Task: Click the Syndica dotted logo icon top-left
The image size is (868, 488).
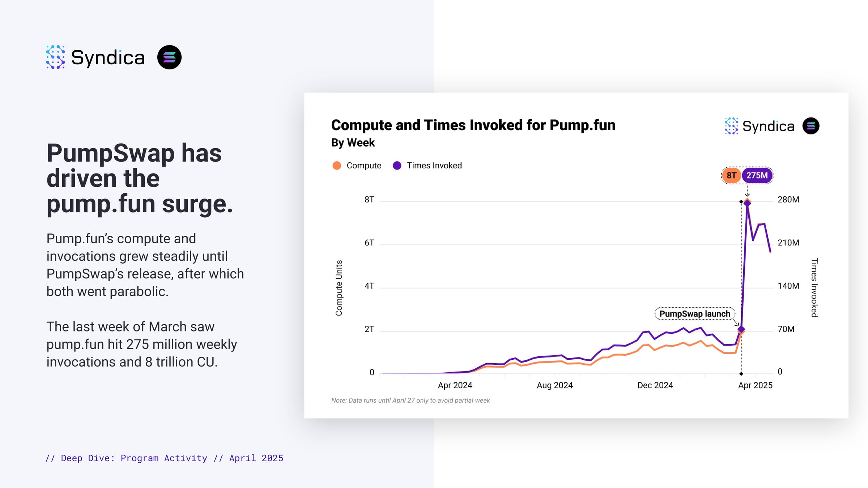Action: [55, 57]
